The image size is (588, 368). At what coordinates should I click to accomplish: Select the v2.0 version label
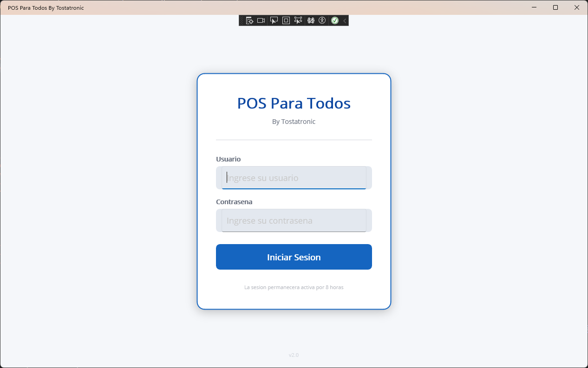tap(294, 355)
